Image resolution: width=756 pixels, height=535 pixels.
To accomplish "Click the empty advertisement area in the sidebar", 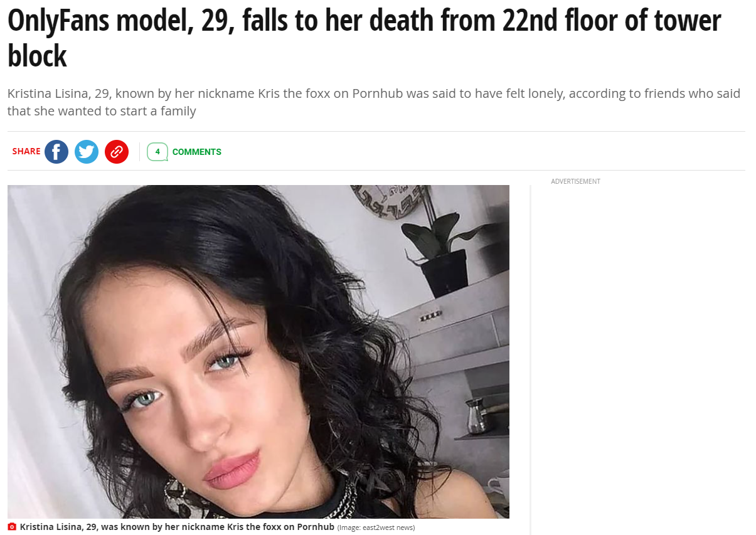I will (638, 361).
